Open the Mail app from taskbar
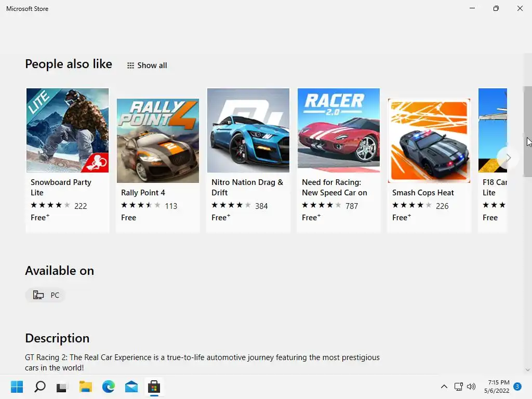Screen dimensions: 532x399 131,387
